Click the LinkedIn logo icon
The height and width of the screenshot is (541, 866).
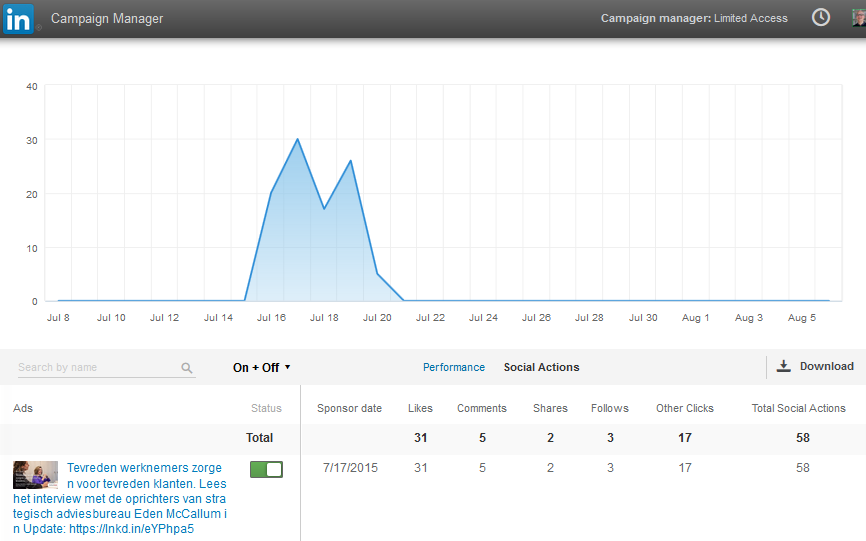[x=18, y=18]
